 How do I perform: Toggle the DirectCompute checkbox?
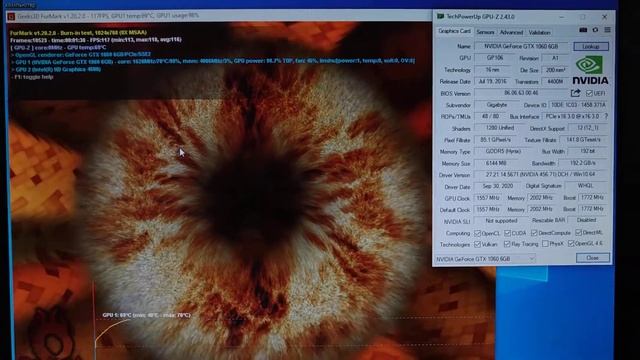pos(534,233)
